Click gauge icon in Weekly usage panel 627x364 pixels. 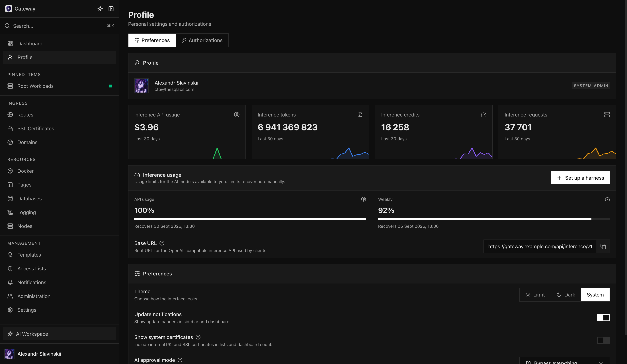(x=607, y=199)
